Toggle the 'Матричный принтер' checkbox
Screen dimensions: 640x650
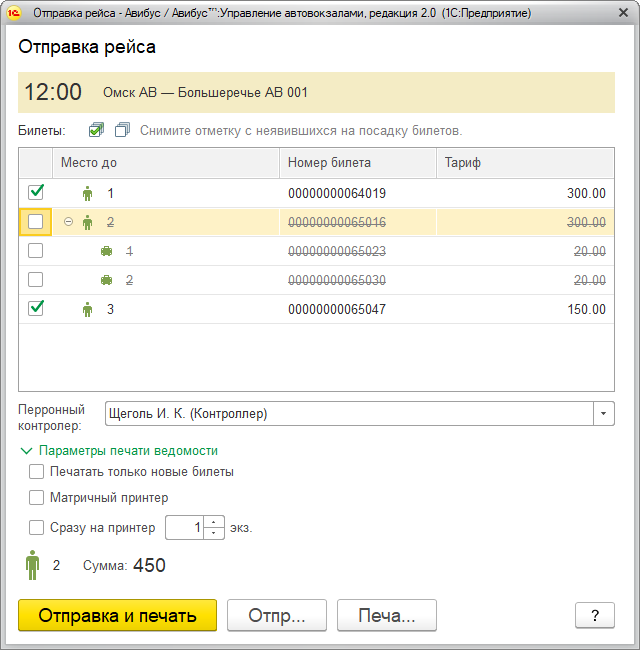coord(37,498)
